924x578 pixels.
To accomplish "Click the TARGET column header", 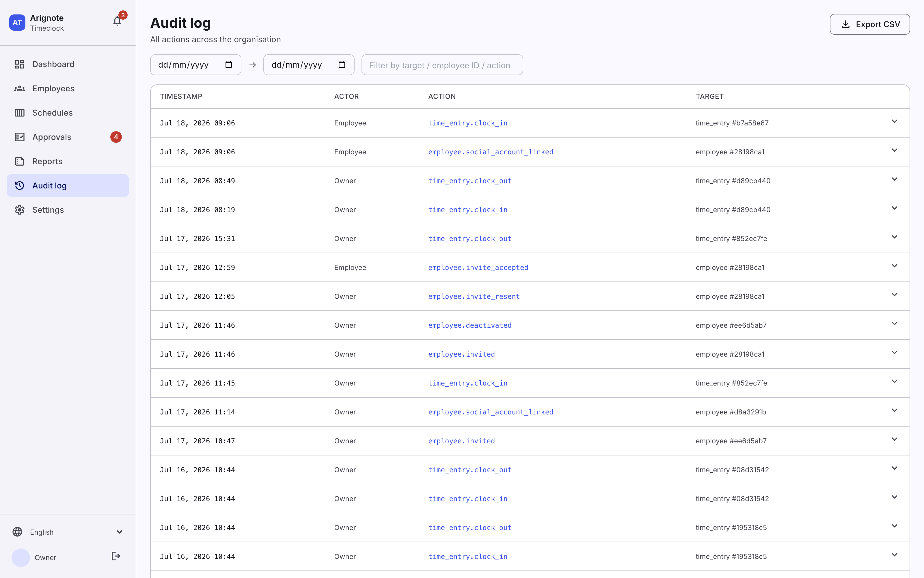I will tap(709, 96).
